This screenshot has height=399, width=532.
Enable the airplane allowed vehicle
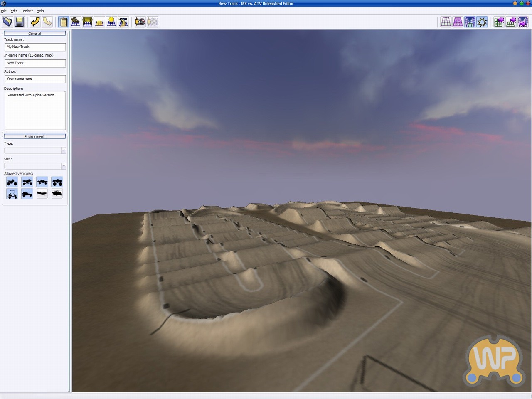coord(42,194)
